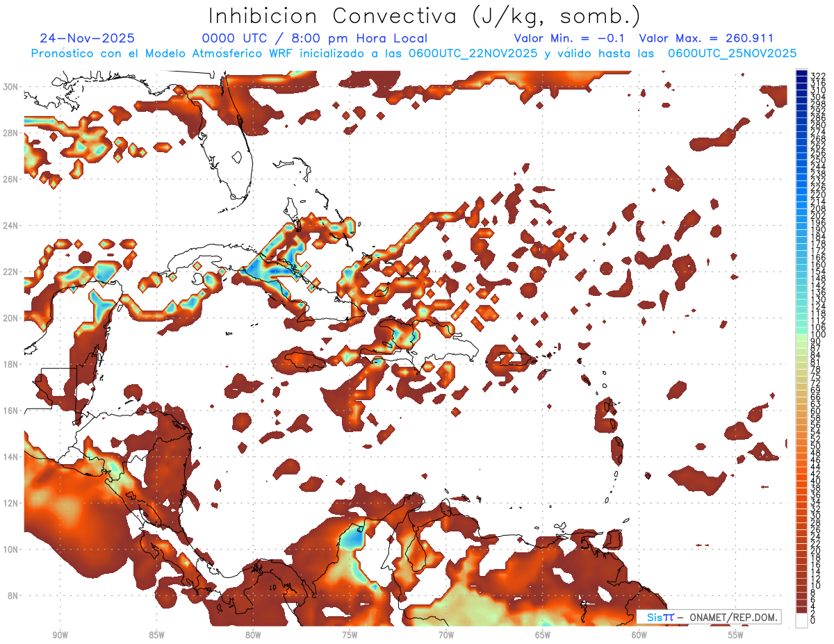Click the "Valor Max. = 260.911" text
The width and height of the screenshot is (834, 644).
(706, 38)
